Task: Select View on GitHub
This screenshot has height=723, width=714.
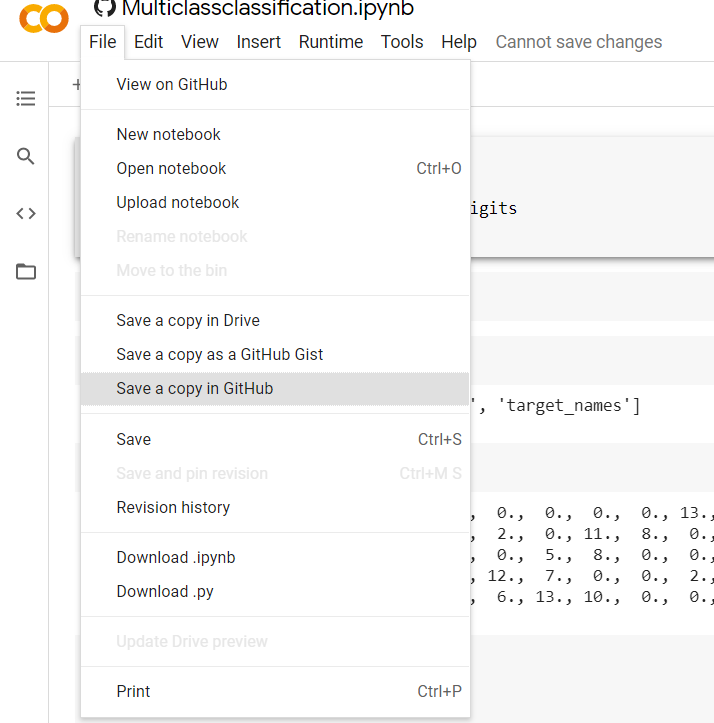Action: coord(172,85)
